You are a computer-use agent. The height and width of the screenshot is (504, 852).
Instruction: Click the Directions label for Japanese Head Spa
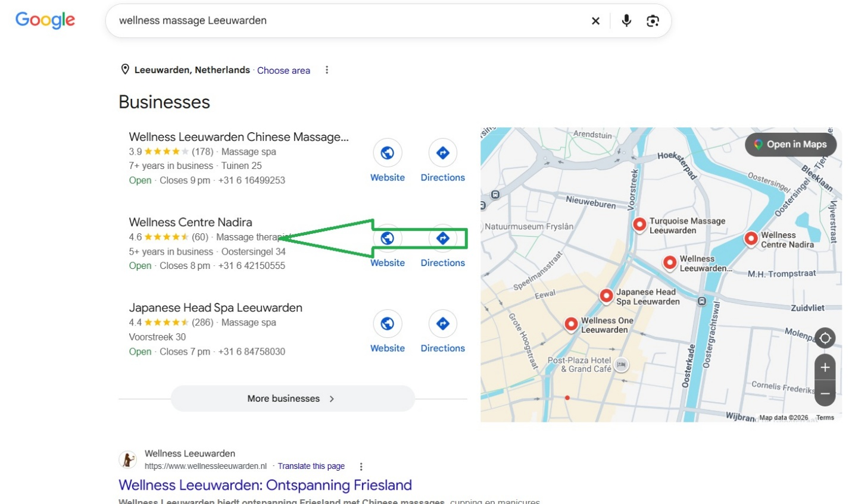(443, 348)
